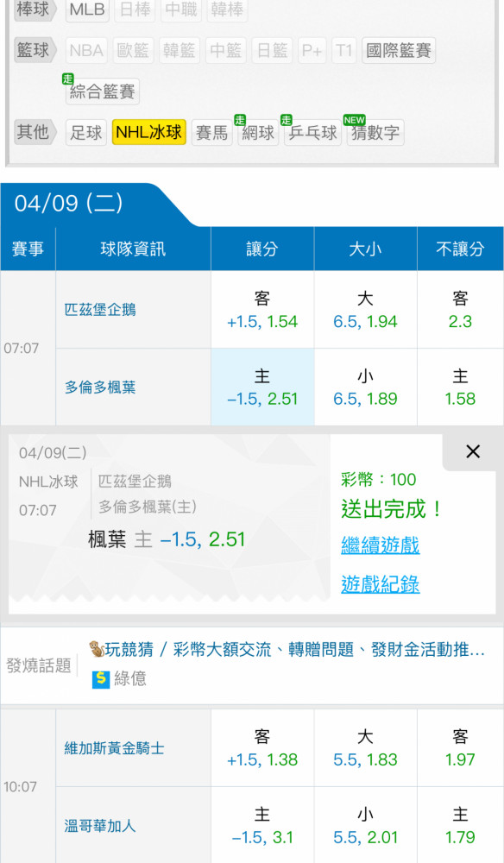Open the monkey emoji hot topic post
Screen dimensions: 504x863
pyautogui.click(x=287, y=650)
